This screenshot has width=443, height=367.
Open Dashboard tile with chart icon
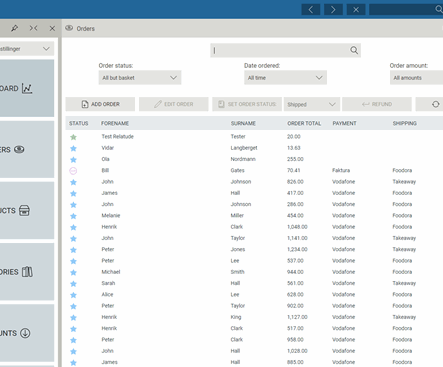point(27,88)
